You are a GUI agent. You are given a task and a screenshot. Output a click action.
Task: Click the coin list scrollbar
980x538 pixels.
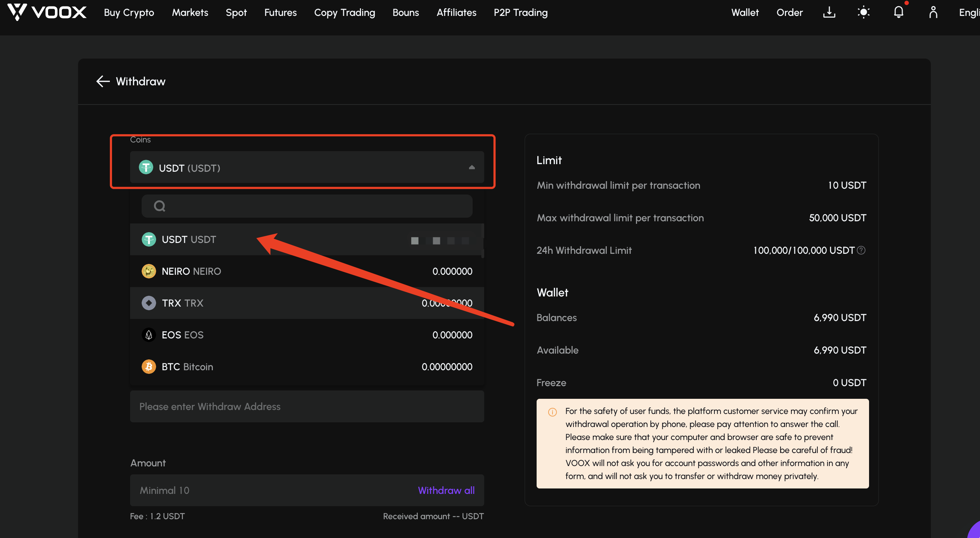482,241
